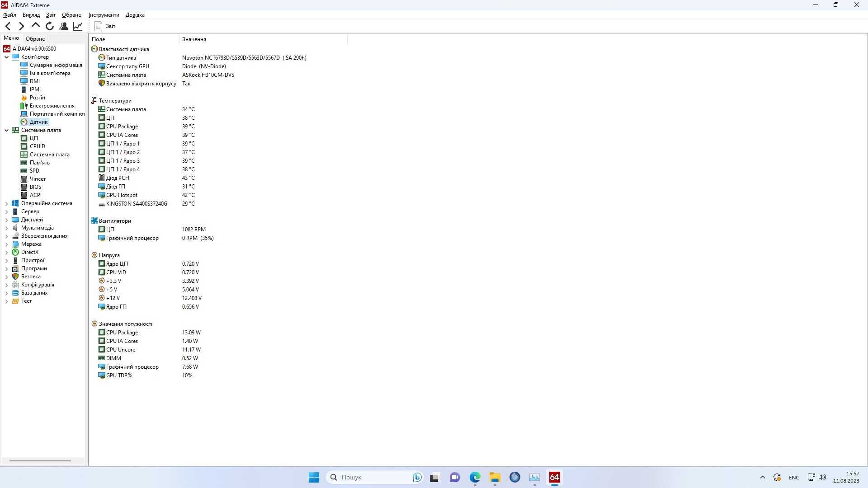Click the Refresh/Reload icon in toolbar

[50, 26]
